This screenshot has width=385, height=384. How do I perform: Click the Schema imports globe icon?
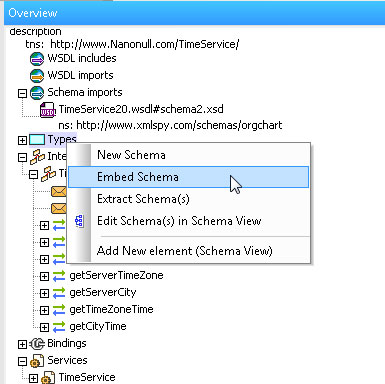(37, 93)
